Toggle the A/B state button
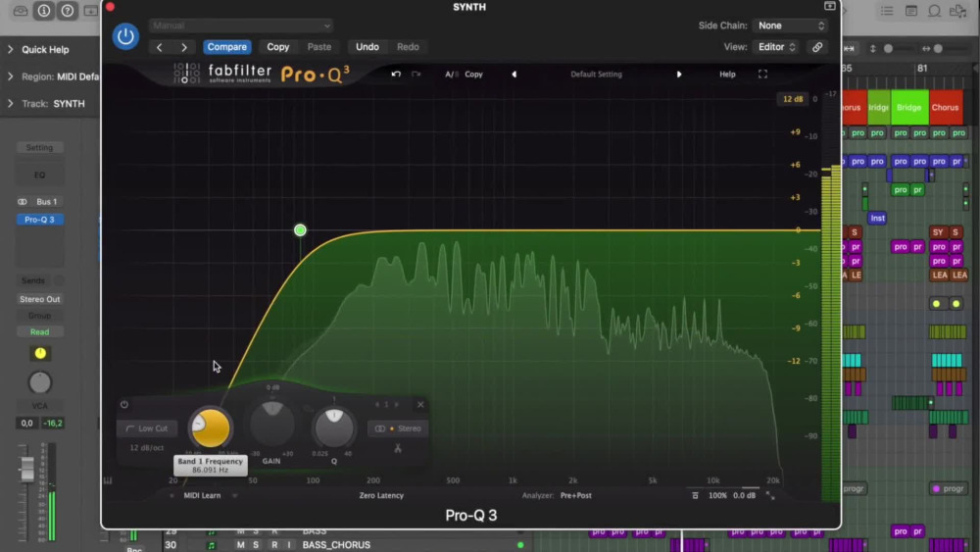The height and width of the screenshot is (552, 980). click(451, 75)
